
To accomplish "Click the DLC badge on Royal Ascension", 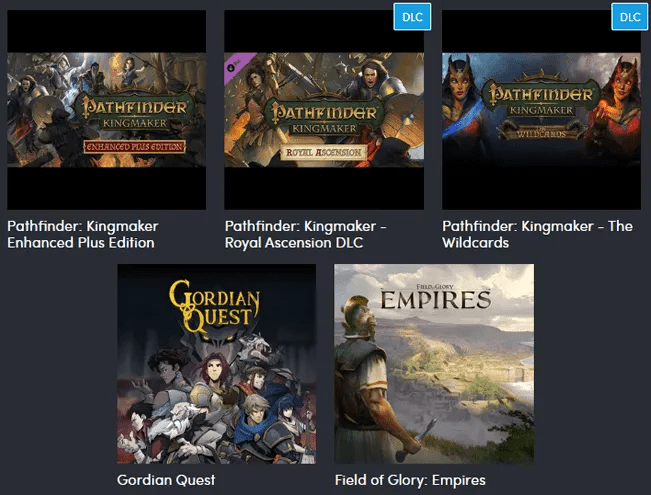I will point(412,17).
